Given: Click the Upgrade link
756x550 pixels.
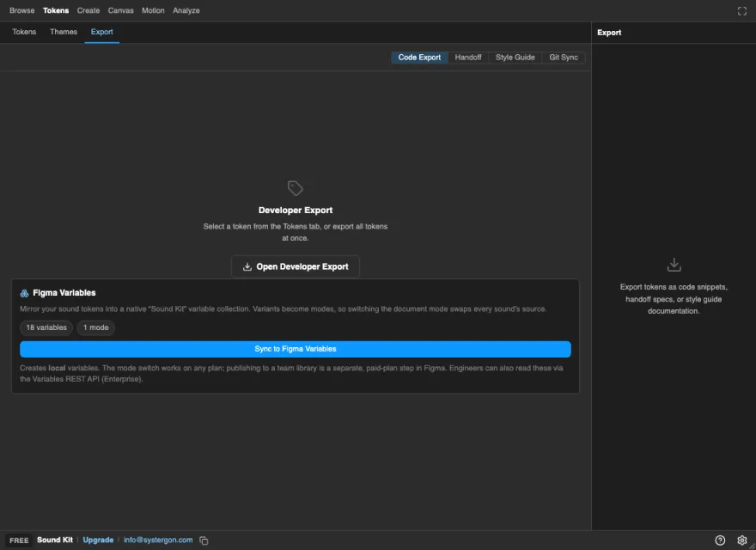Looking at the screenshot, I should coord(98,541).
